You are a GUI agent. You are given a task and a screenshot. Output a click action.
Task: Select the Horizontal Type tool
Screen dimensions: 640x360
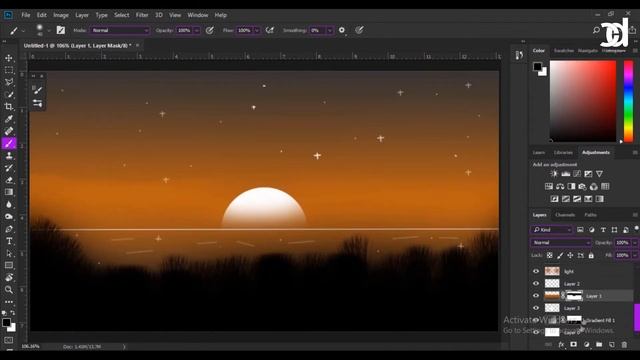tap(9, 241)
